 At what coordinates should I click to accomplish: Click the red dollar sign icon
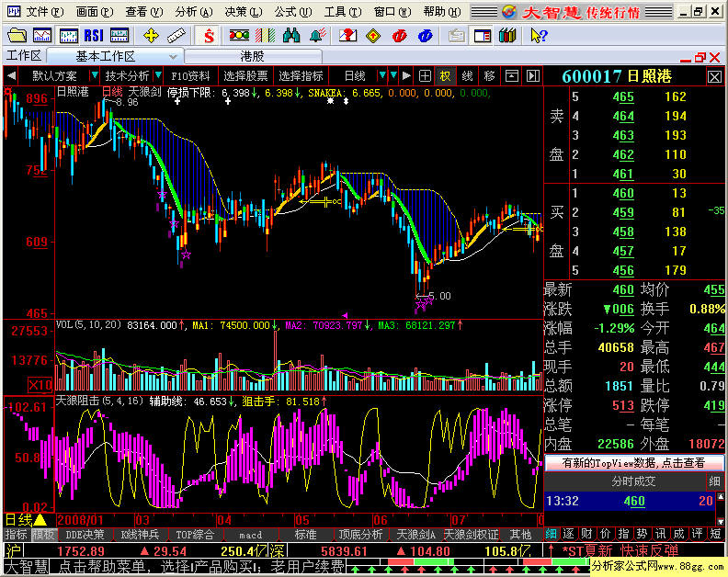point(209,35)
